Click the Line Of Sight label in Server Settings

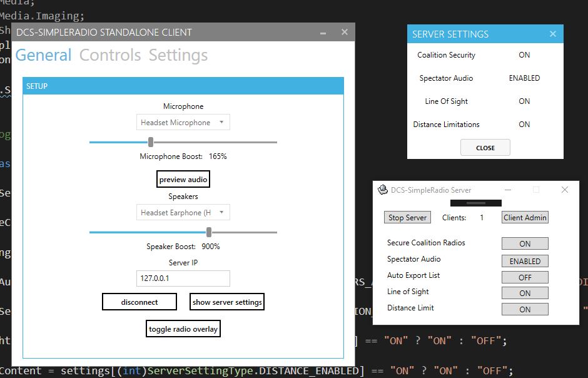point(446,101)
